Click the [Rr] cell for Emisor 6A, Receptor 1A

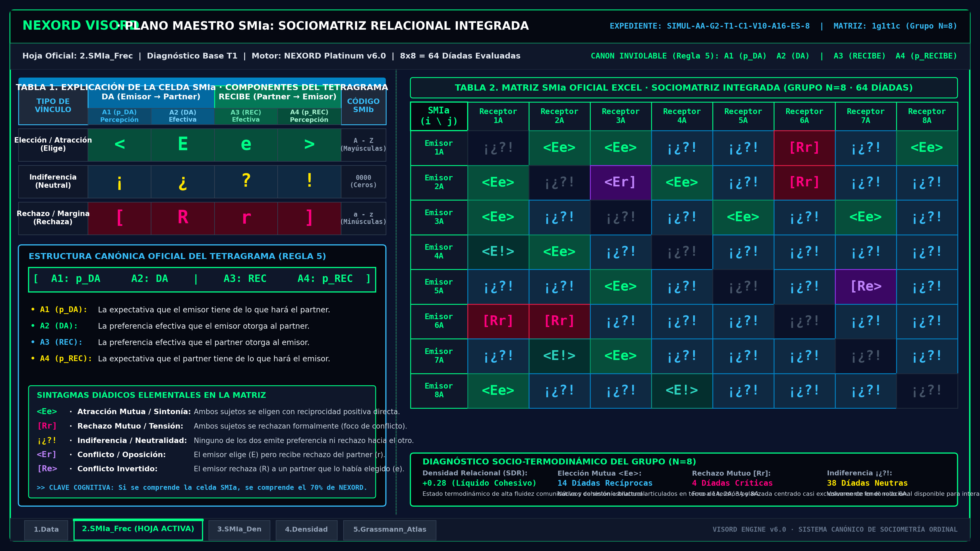(498, 321)
